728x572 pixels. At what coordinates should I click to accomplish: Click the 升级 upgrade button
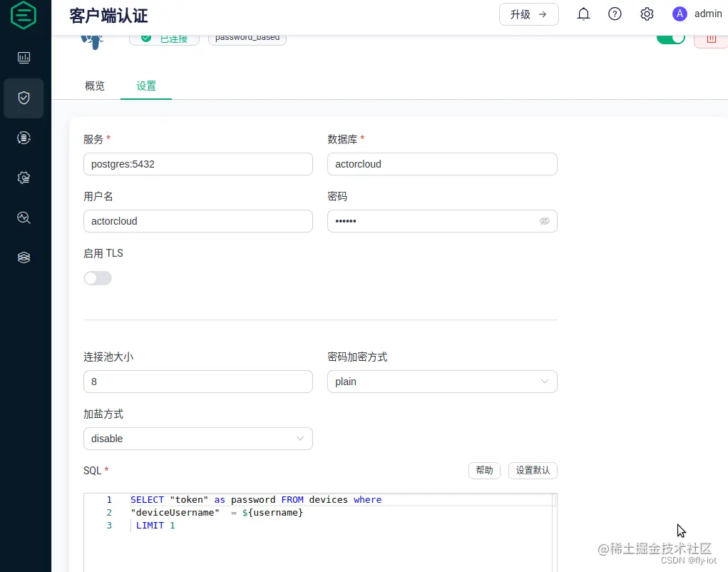coord(529,14)
